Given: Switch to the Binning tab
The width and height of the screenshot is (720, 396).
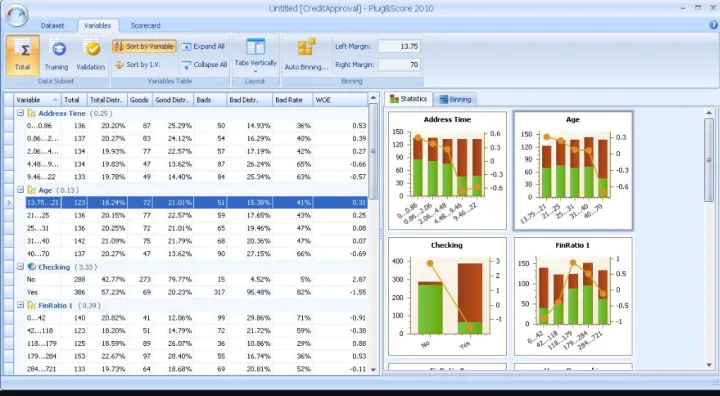Looking at the screenshot, I should tap(456, 99).
